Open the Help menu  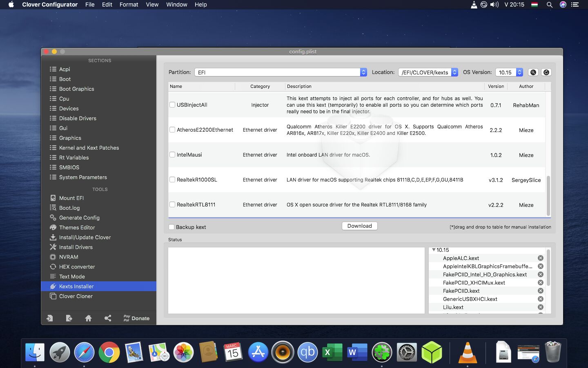click(x=200, y=4)
